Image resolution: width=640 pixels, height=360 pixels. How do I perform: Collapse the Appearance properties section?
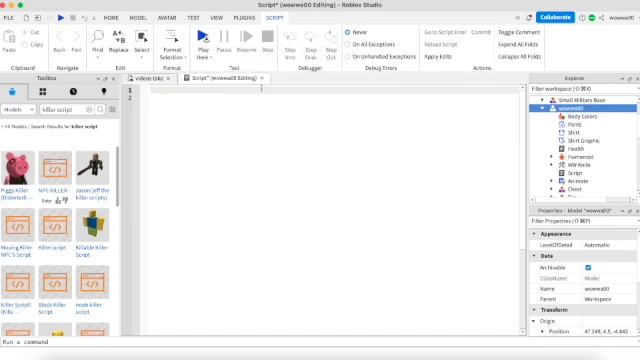click(x=534, y=234)
